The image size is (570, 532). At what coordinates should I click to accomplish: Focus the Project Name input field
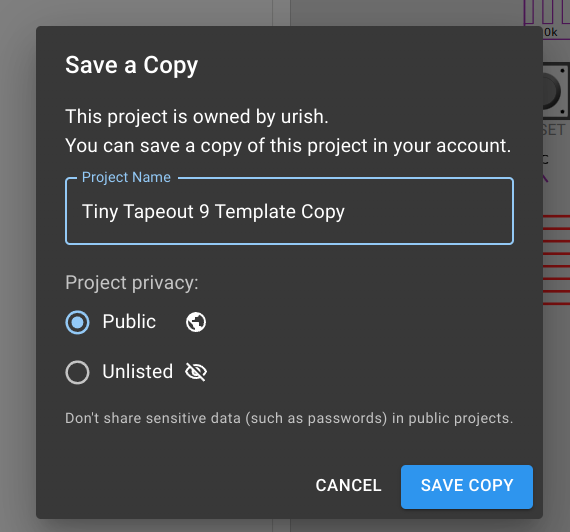tap(289, 211)
